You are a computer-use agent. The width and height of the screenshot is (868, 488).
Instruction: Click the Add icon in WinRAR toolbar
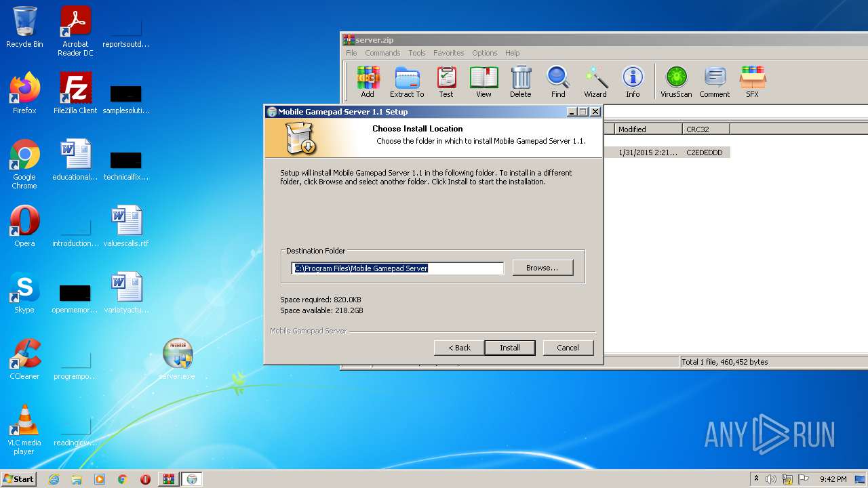368,82
